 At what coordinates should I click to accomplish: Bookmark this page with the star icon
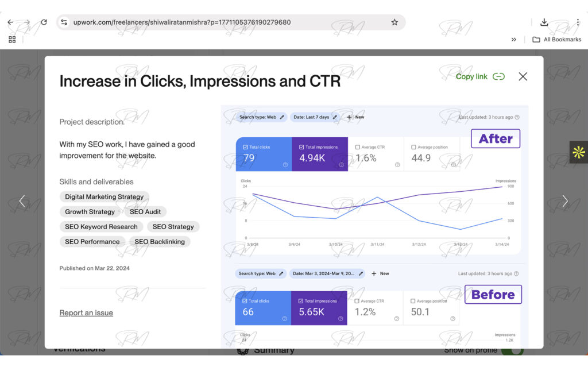[x=394, y=22]
